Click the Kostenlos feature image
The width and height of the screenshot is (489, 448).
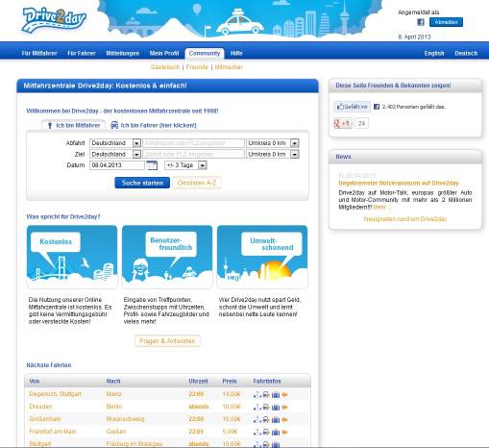pyautogui.click(x=72, y=257)
